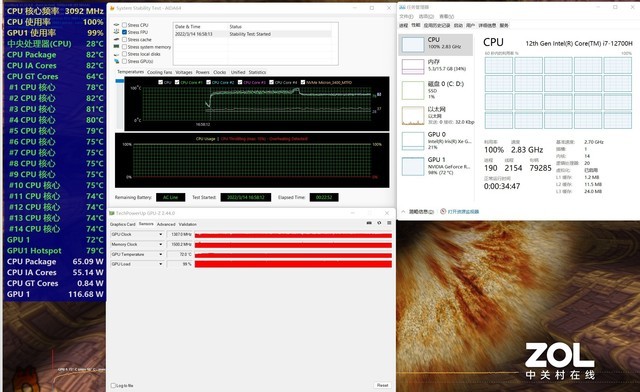Select the Ethernet graph thumbnail

pos(413,116)
